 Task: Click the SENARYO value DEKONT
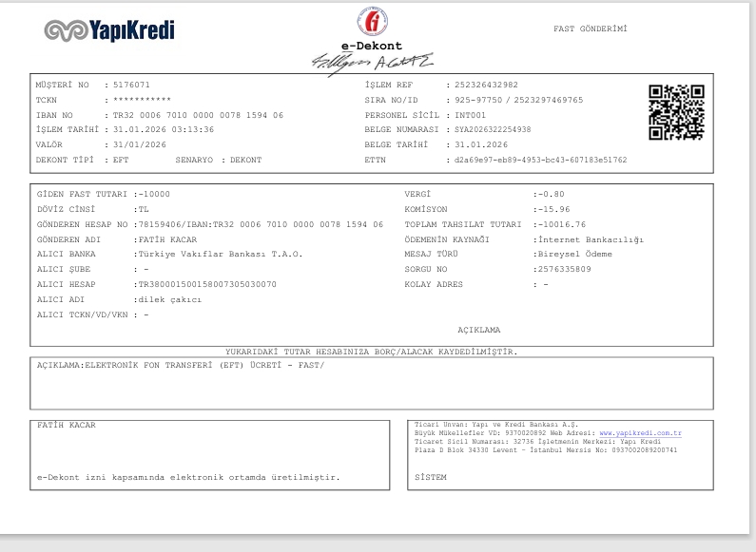246,160
